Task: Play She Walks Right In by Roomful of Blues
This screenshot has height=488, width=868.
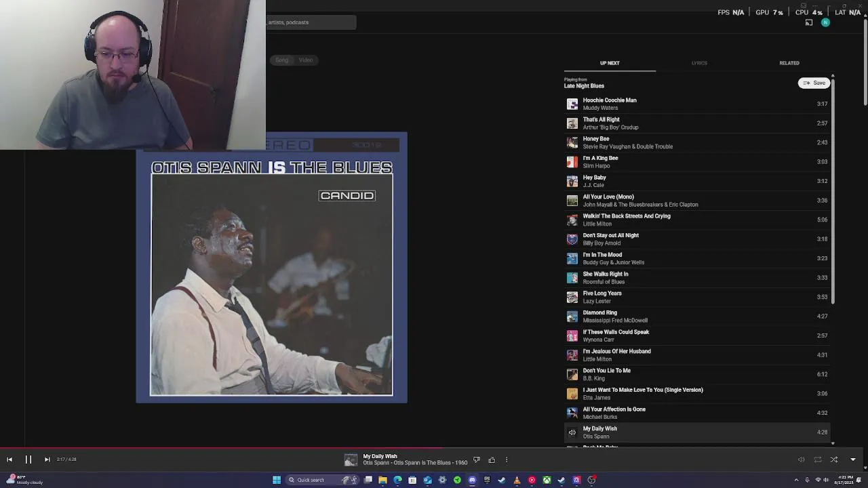Action: click(696, 278)
